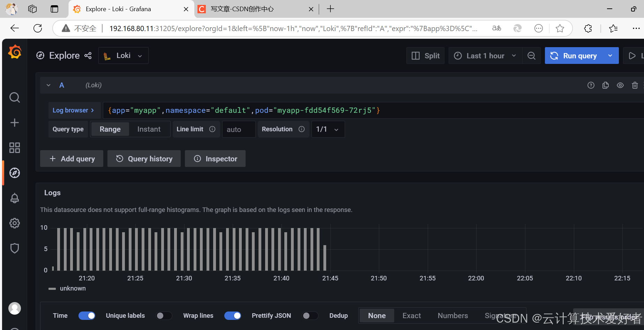The width and height of the screenshot is (644, 330).
Task: Open the Explore compass icon in sidebar
Action: pos(15,173)
